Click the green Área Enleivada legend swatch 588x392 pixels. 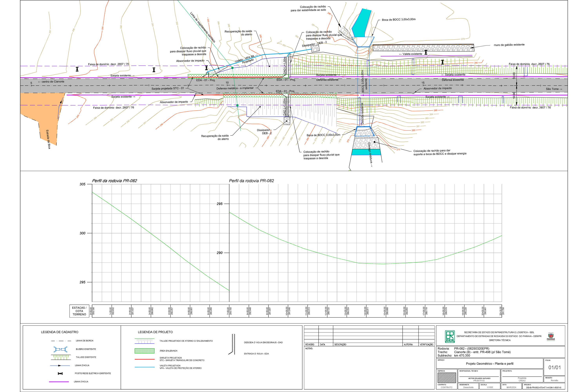tap(144, 351)
